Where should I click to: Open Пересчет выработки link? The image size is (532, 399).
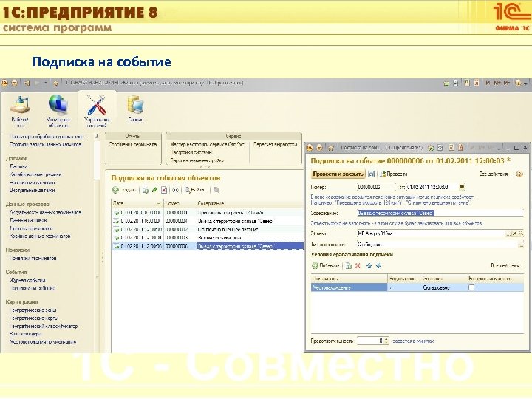point(275,145)
